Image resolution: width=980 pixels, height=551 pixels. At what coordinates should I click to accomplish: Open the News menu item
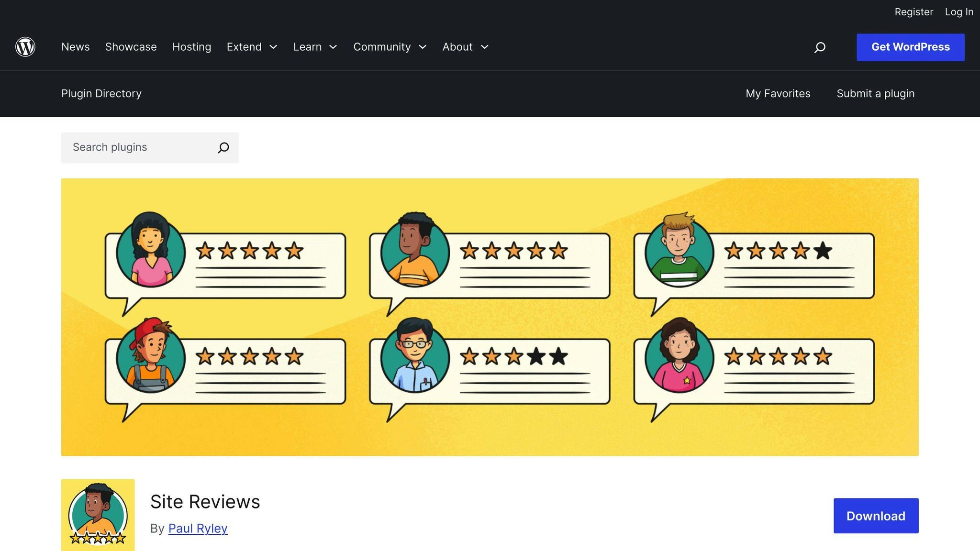(x=76, y=47)
